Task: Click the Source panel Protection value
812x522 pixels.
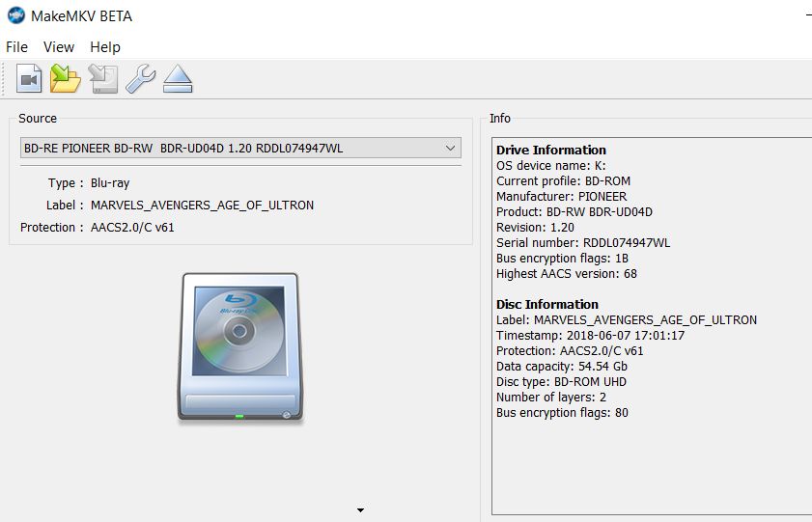Action: point(132,228)
